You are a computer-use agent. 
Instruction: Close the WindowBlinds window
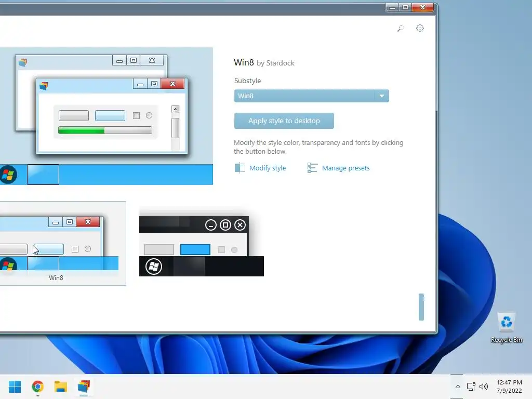[x=422, y=7]
